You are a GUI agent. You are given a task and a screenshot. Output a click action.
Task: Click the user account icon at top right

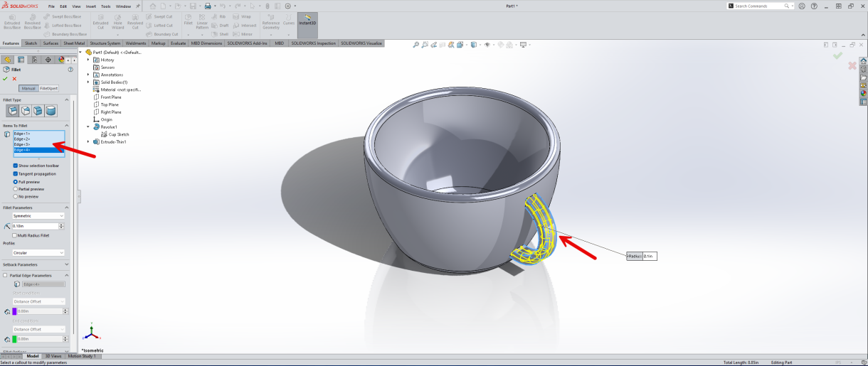(802, 6)
